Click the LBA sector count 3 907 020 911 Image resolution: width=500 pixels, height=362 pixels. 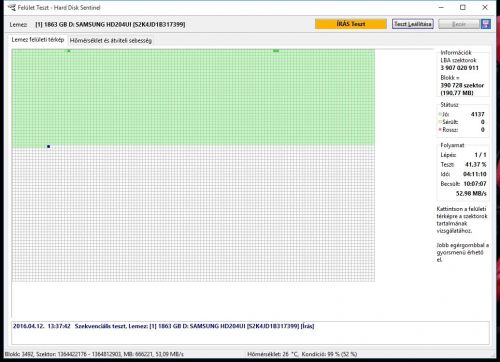[x=459, y=68]
